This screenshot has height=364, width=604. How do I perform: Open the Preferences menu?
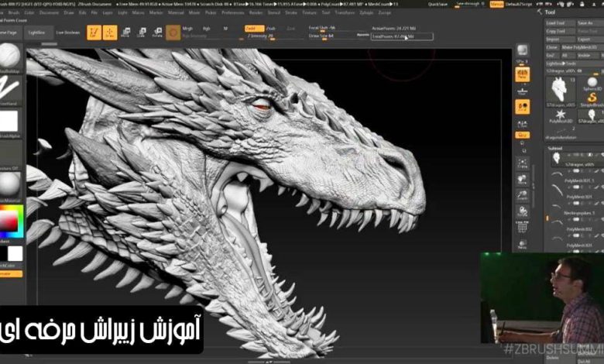point(232,12)
